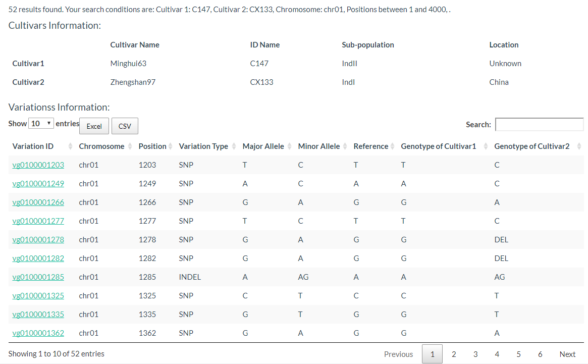Sort by Major Allele column arrows
Viewport: 588px width, 364px height.
click(290, 146)
